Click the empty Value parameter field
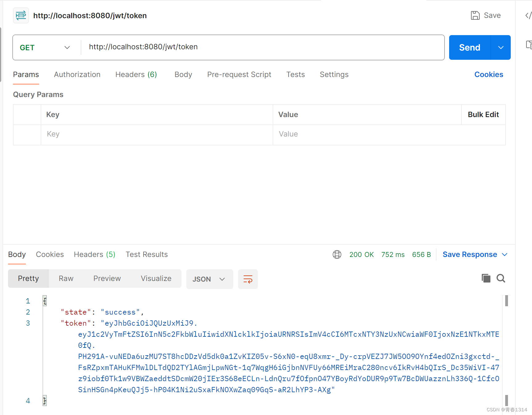This screenshot has width=532, height=415. tap(389, 134)
